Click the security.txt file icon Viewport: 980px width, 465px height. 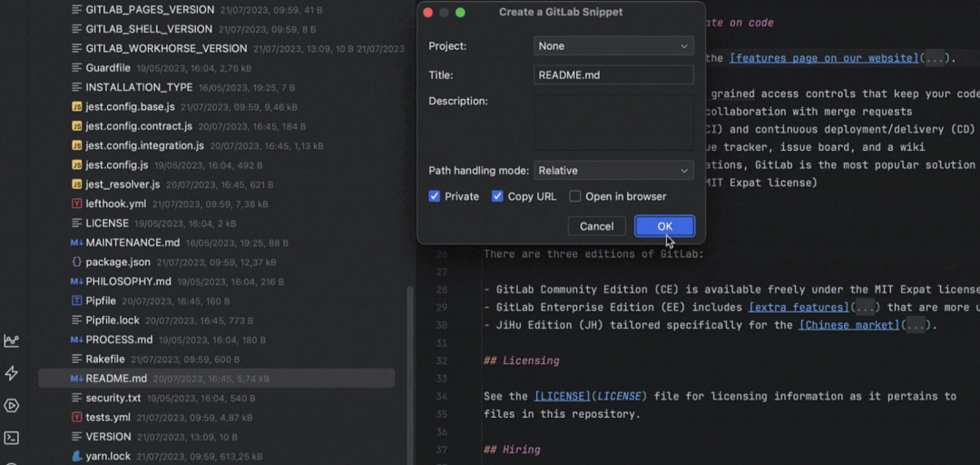77,398
